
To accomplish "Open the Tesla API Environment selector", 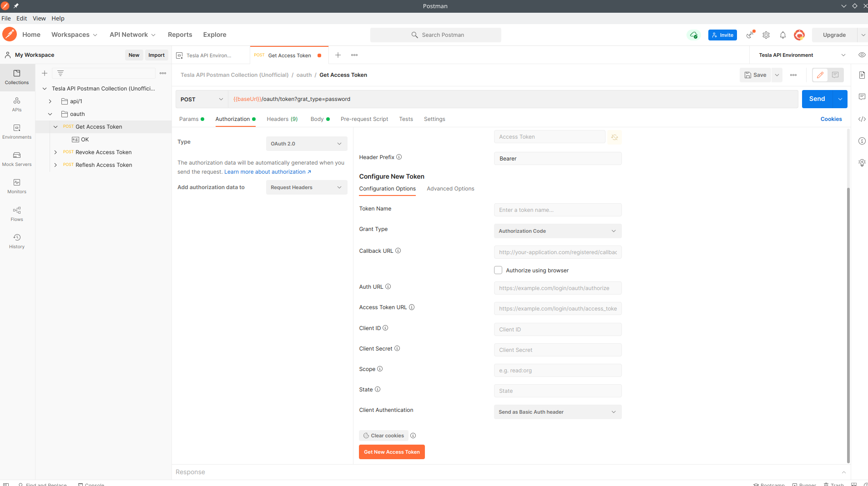I will pos(802,55).
